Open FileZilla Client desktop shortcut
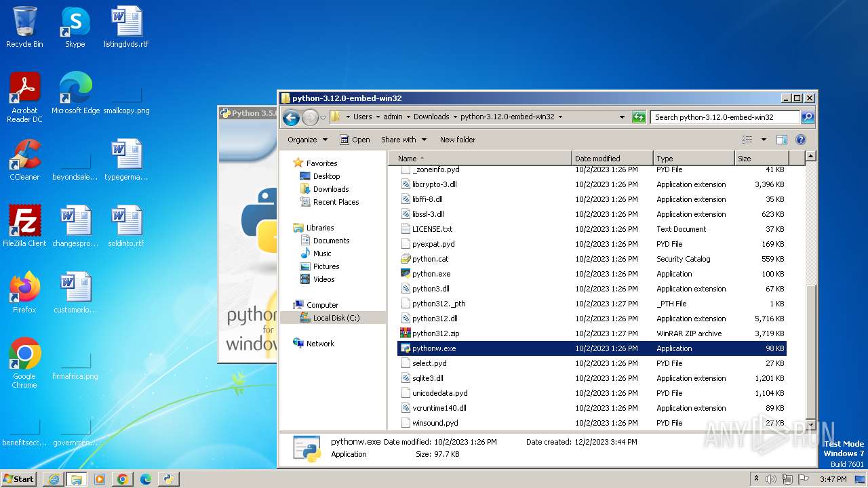The height and width of the screenshot is (488, 868). (24, 226)
